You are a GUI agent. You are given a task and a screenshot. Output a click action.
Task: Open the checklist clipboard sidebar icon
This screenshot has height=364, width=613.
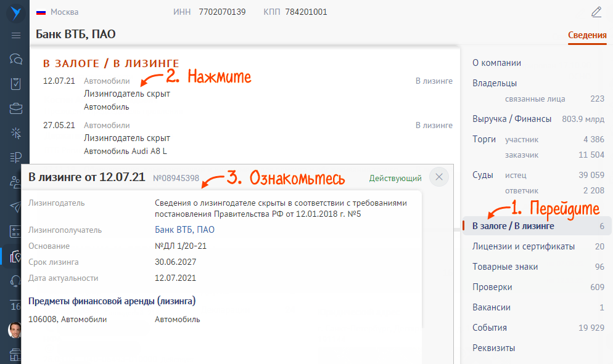click(x=16, y=84)
